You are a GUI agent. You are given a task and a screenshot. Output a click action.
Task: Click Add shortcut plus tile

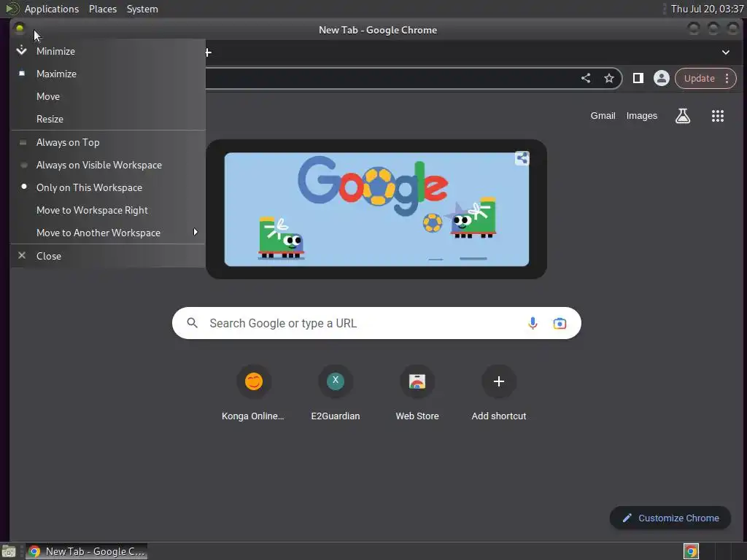tap(499, 393)
